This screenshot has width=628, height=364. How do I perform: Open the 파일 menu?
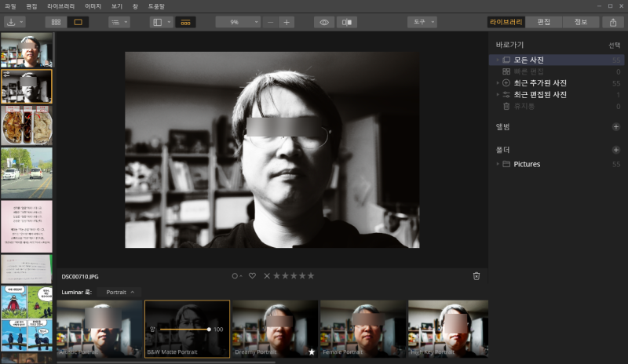[x=10, y=6]
